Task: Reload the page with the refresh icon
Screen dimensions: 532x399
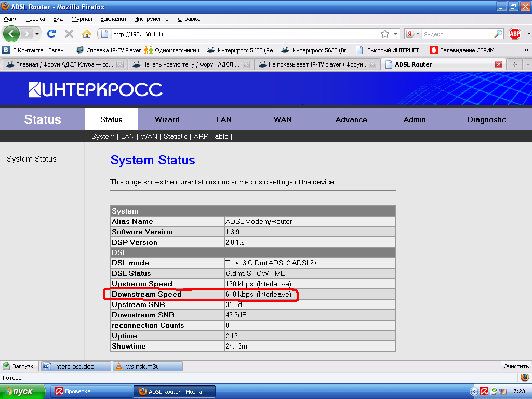Action: pos(51,34)
